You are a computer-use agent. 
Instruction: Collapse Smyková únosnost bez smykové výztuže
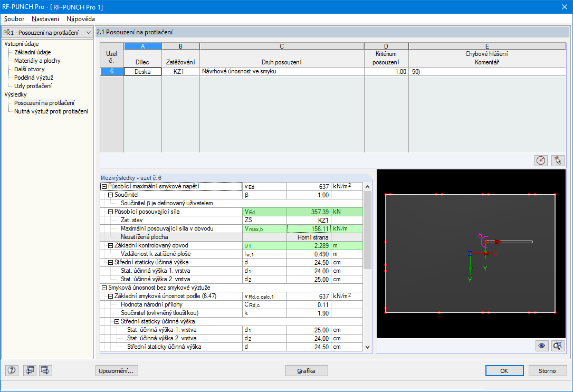tap(104, 288)
